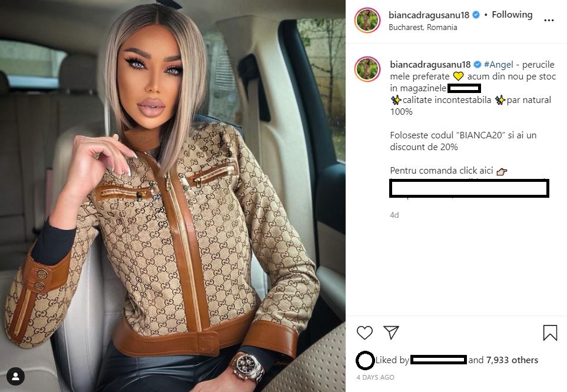Share the post via paper plane icon
Viewport: 567px width, 392px height.
392,333
